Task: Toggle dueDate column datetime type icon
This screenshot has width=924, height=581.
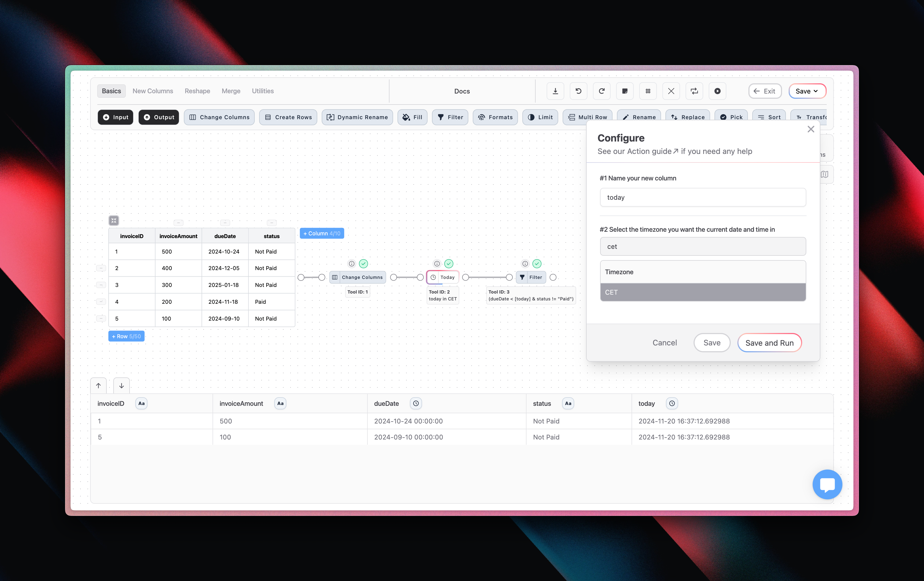Action: (416, 404)
